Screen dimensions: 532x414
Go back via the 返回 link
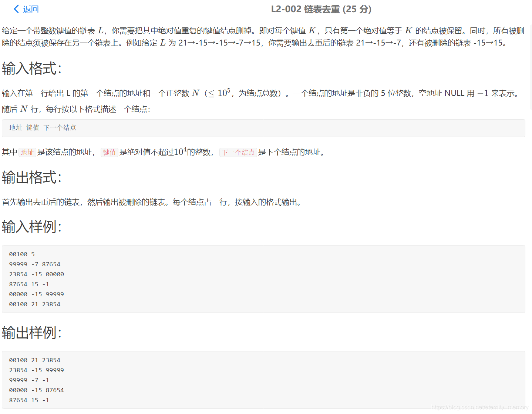[x=31, y=9]
